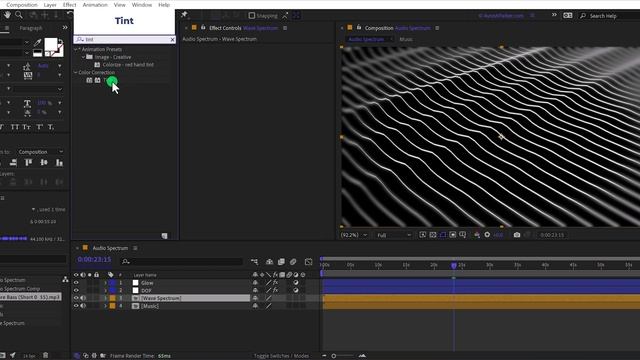Select the 'Colorize - red hand tint' preset

(128, 65)
